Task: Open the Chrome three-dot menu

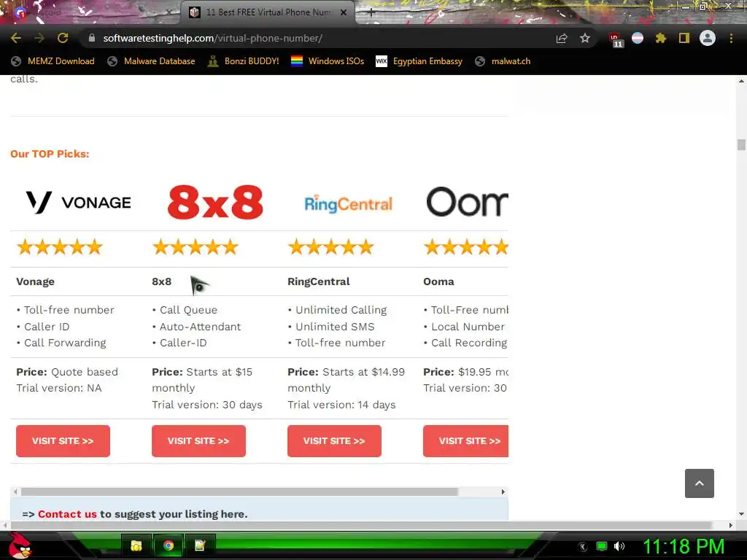Action: click(731, 38)
